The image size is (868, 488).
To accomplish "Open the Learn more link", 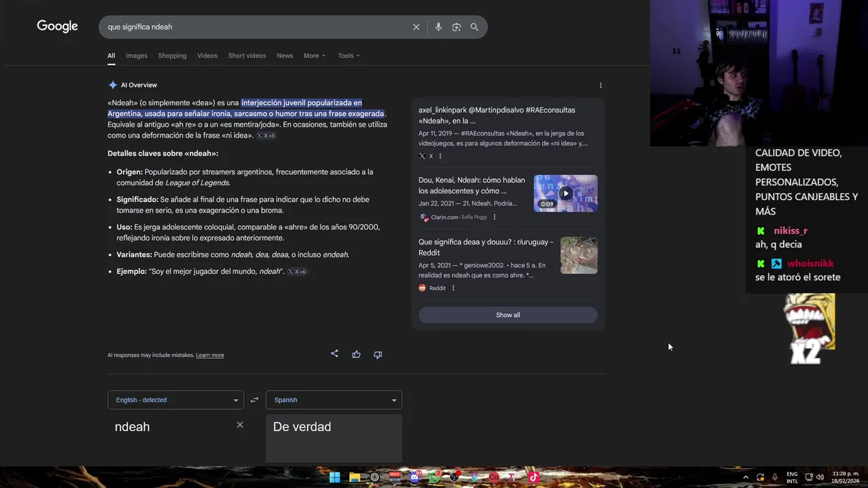I will pyautogui.click(x=210, y=355).
